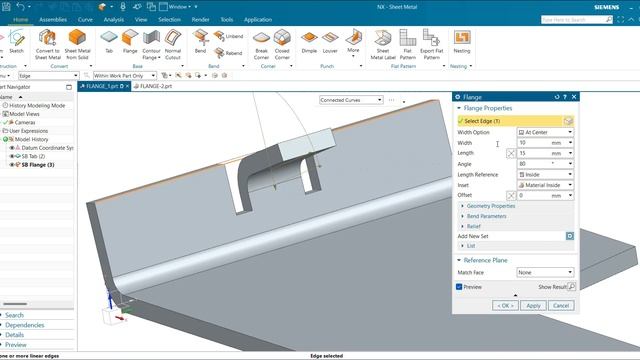This screenshot has width=640, height=360.
Task: Toggle the Offset reverse direction button
Action: 510,196
